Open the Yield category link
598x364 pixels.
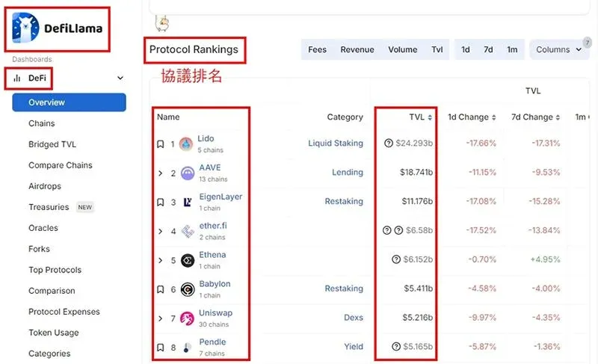pos(354,347)
